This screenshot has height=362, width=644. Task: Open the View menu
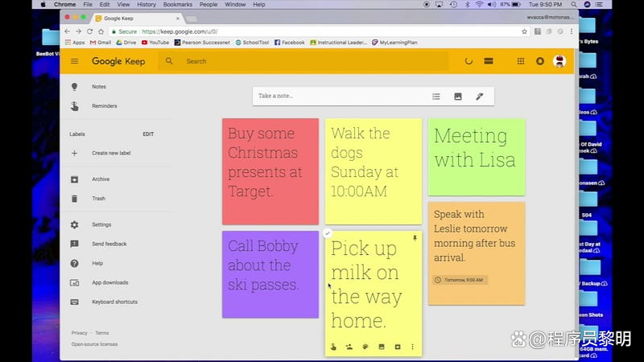point(123,5)
